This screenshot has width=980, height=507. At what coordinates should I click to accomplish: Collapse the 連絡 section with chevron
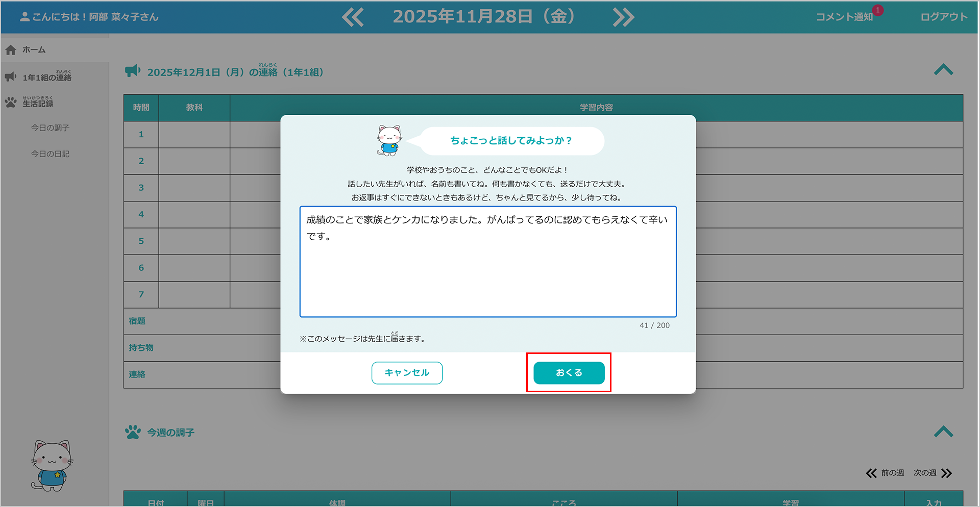943,70
